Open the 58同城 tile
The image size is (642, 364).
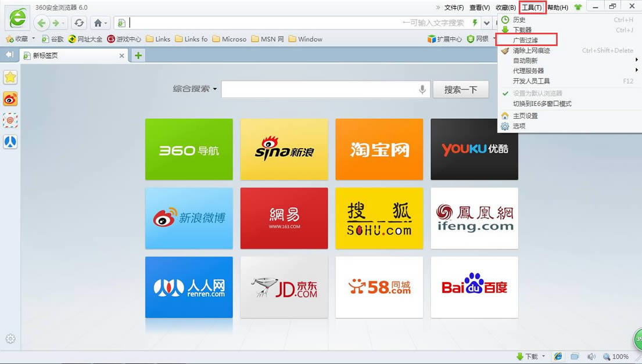[x=379, y=287]
